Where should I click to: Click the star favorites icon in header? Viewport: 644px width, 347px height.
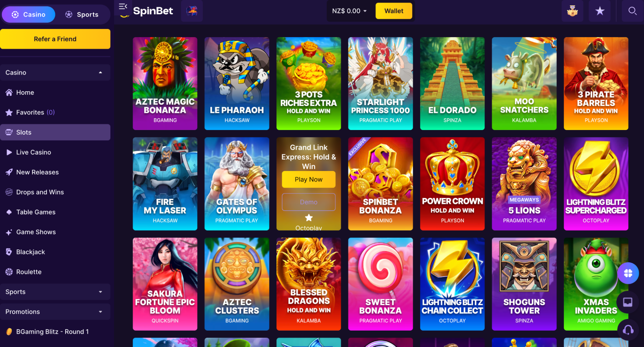click(x=600, y=11)
